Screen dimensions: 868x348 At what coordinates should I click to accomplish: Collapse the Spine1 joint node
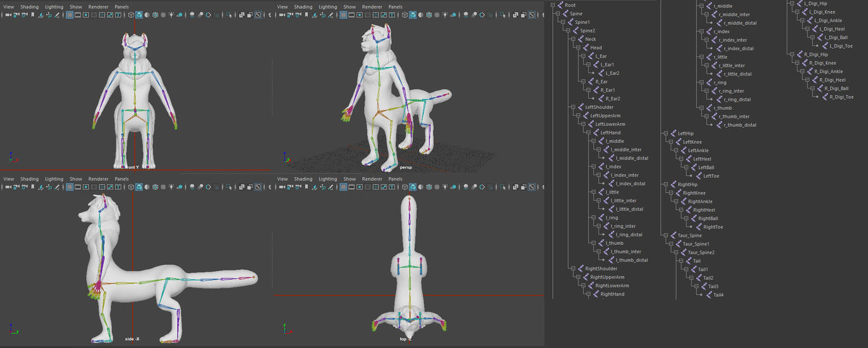pos(563,22)
